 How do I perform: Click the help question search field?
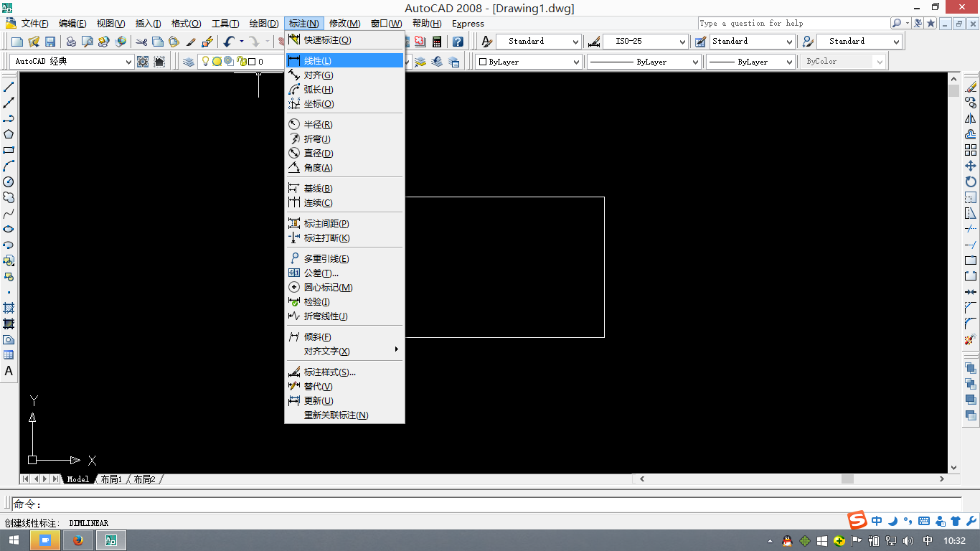click(x=793, y=23)
